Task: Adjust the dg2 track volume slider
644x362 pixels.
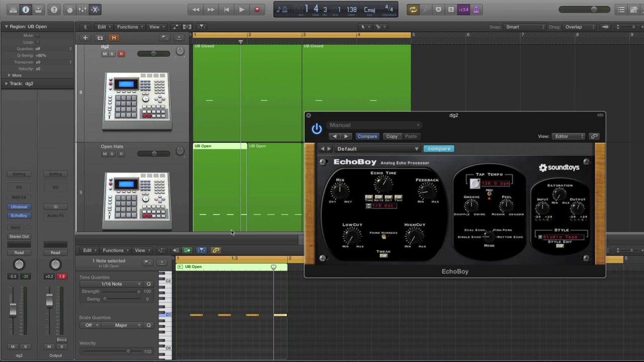Action: [x=153, y=54]
